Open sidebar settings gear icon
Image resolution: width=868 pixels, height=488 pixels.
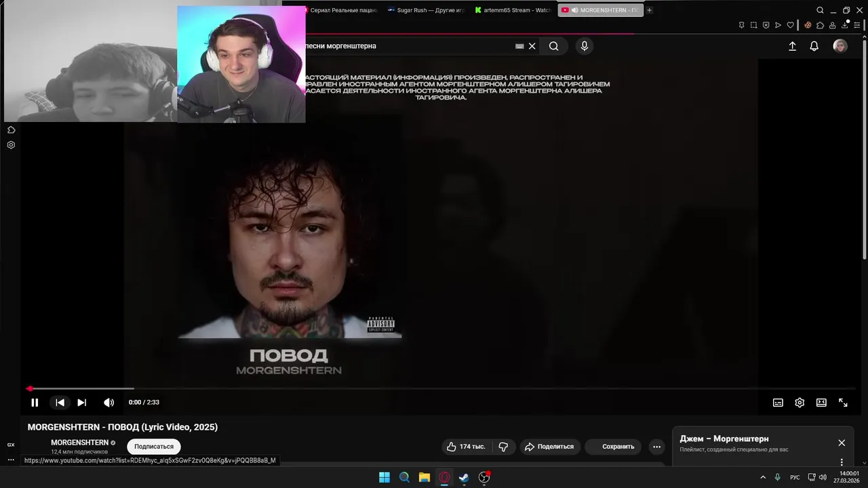click(11, 145)
